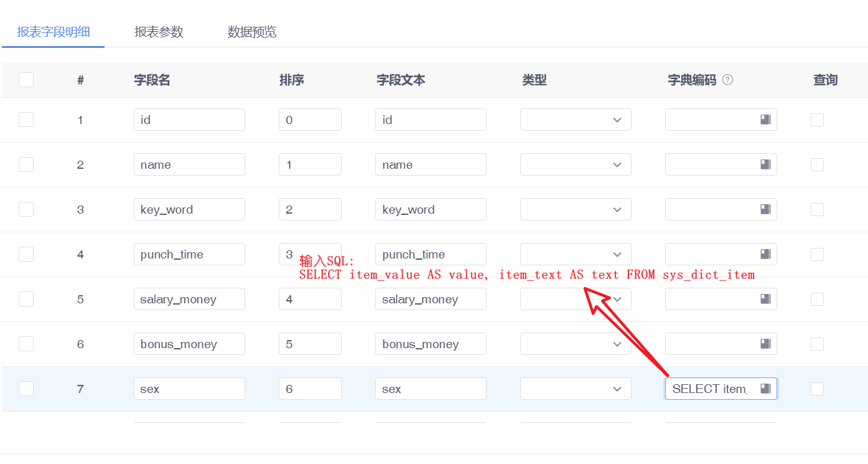
Task: Click dictionary icon for key_word row
Action: 765,209
